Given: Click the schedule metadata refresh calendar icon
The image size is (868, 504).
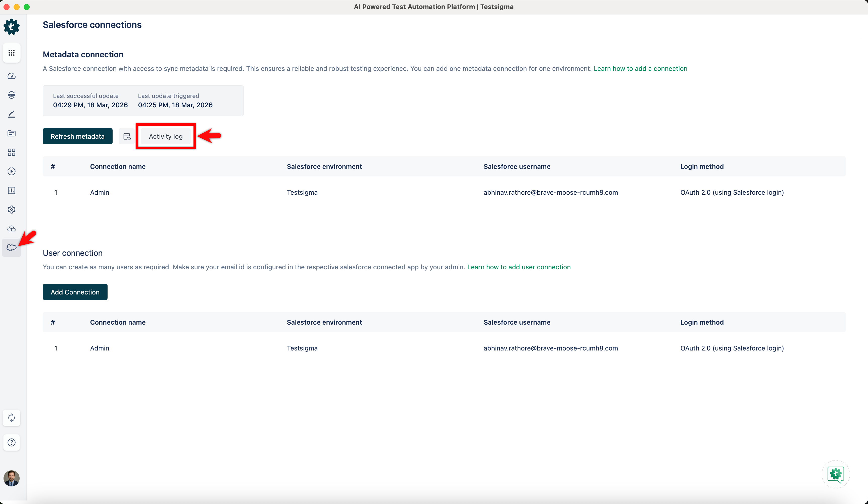Looking at the screenshot, I should point(127,136).
